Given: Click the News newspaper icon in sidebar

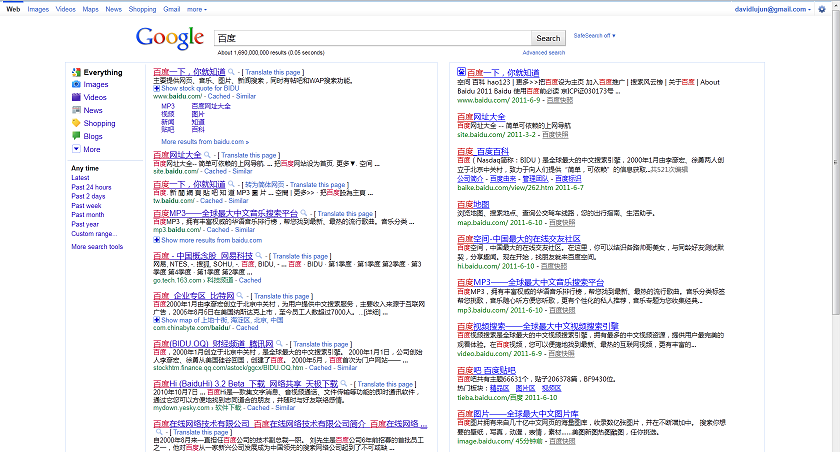Looking at the screenshot, I should point(76,111).
